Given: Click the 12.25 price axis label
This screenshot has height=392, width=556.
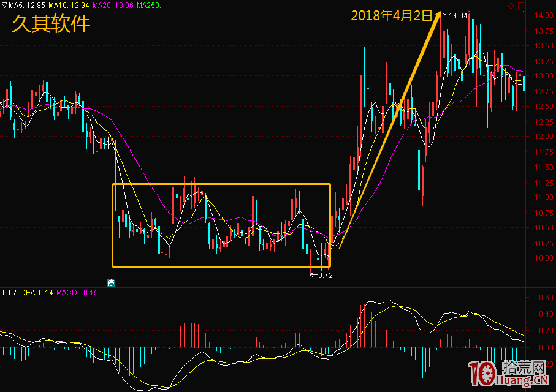Looking at the screenshot, I should (544, 123).
